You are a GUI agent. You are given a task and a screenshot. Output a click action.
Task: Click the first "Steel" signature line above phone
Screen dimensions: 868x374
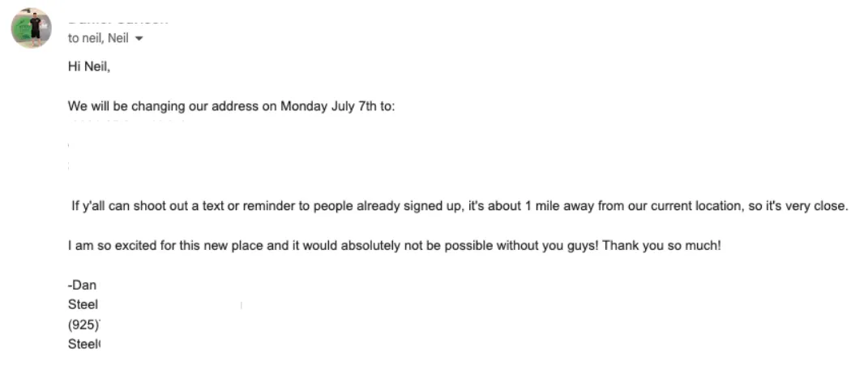[83, 305]
